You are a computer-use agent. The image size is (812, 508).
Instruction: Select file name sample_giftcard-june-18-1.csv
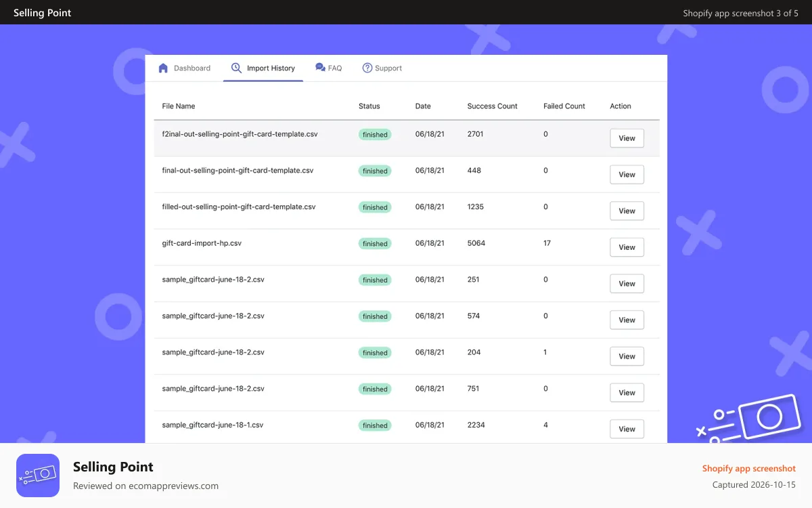tap(213, 425)
